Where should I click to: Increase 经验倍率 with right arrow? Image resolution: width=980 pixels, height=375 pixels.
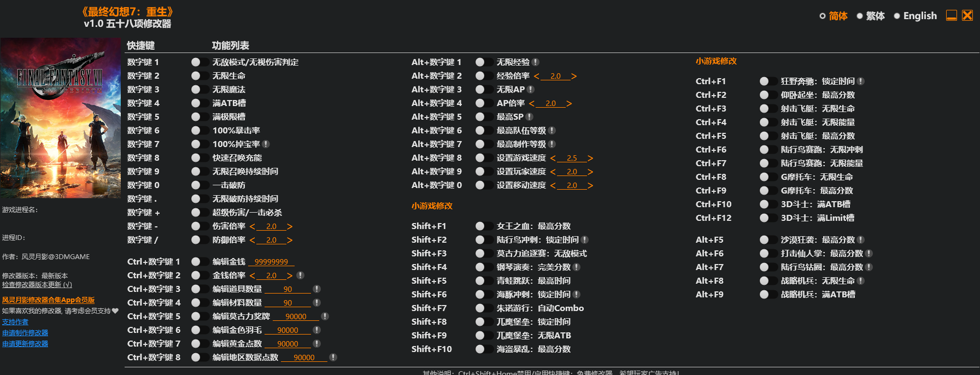pos(574,76)
